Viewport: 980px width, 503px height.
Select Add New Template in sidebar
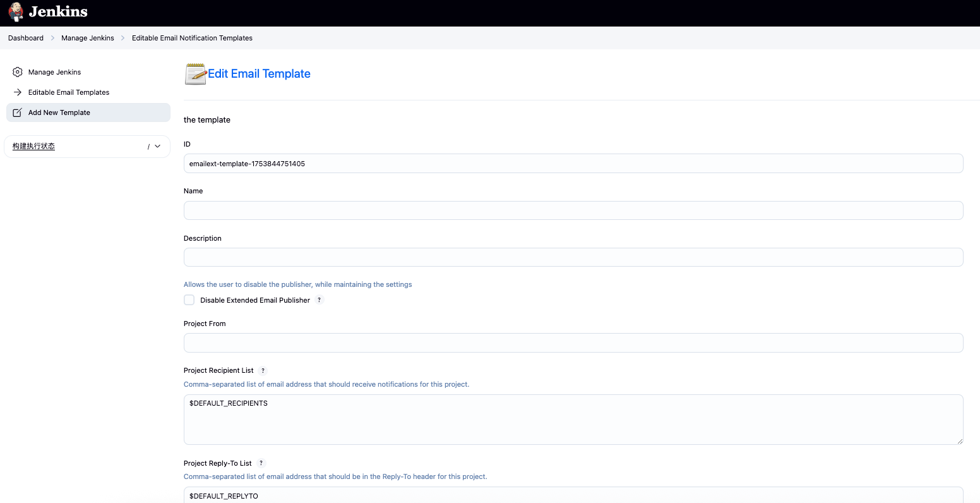click(x=59, y=112)
